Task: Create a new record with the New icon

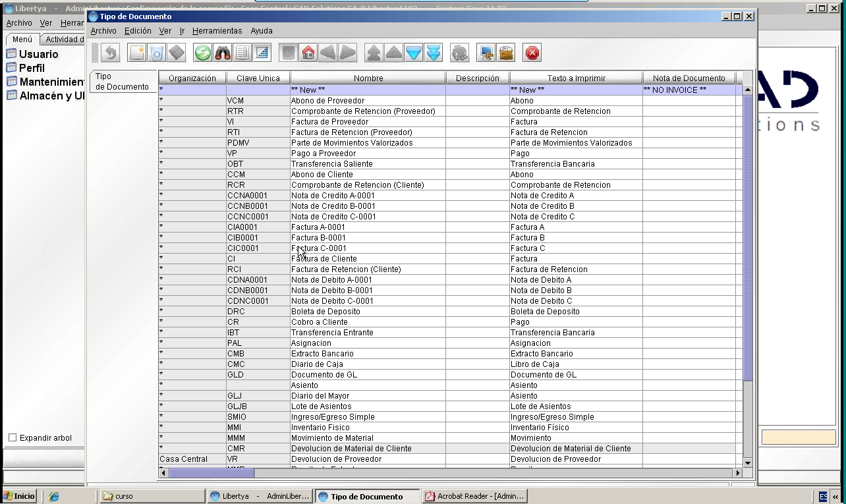Action: tap(137, 53)
